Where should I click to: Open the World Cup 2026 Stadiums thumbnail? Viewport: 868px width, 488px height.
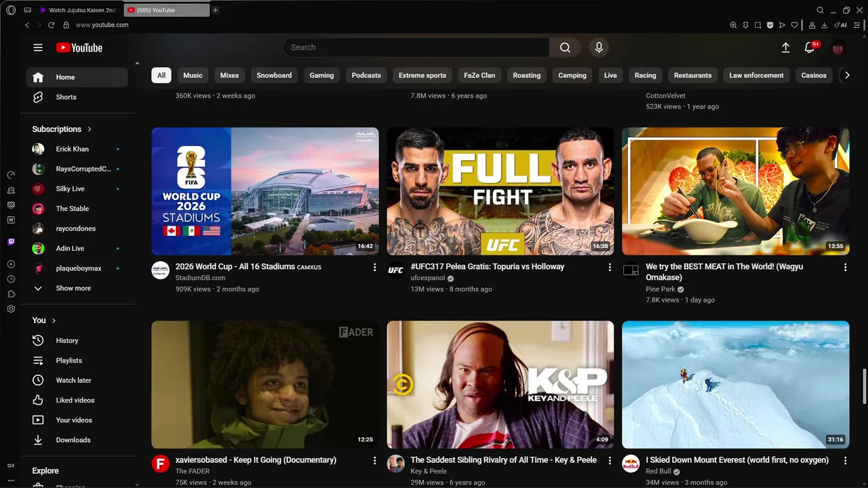click(265, 191)
